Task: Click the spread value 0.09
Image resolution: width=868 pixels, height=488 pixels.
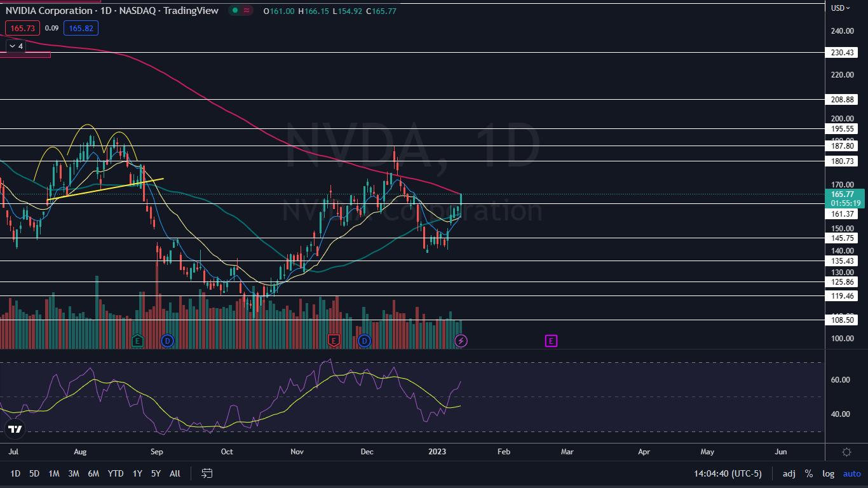Action: pos(52,28)
